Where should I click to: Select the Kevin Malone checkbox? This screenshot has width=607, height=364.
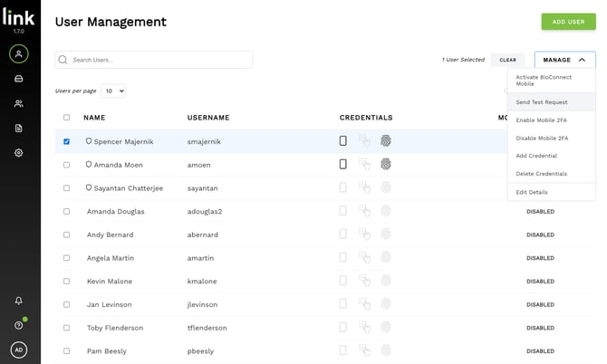66,282
